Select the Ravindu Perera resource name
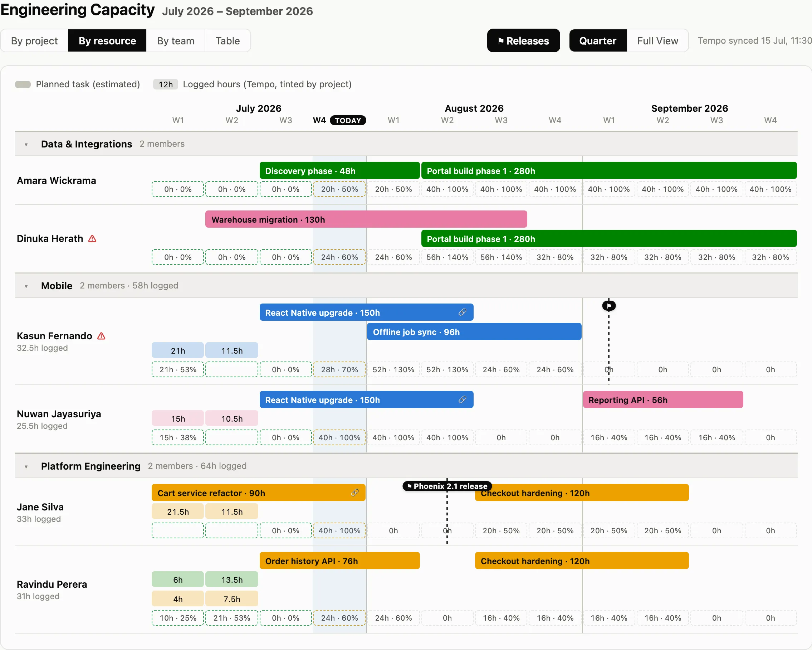The image size is (812, 650). click(52, 584)
